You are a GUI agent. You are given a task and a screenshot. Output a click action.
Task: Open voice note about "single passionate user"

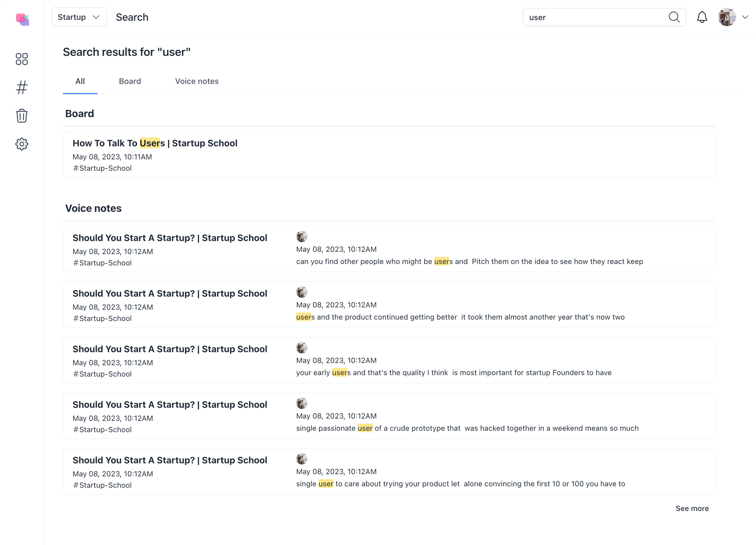point(389,416)
